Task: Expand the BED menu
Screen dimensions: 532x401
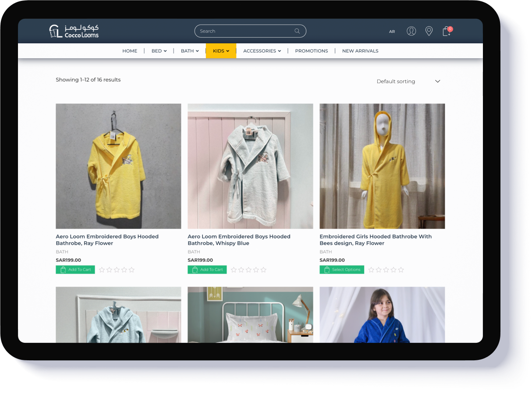Action: point(159,51)
